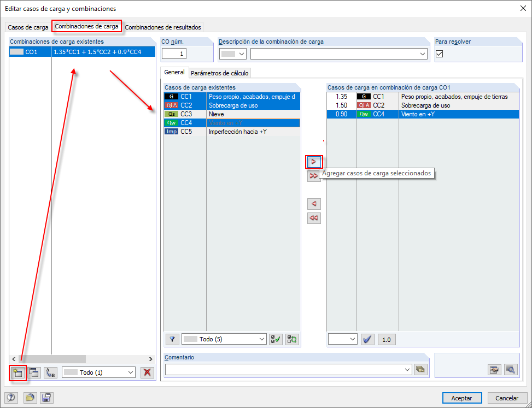Open the Todo (5) filter dropdown

click(224, 339)
